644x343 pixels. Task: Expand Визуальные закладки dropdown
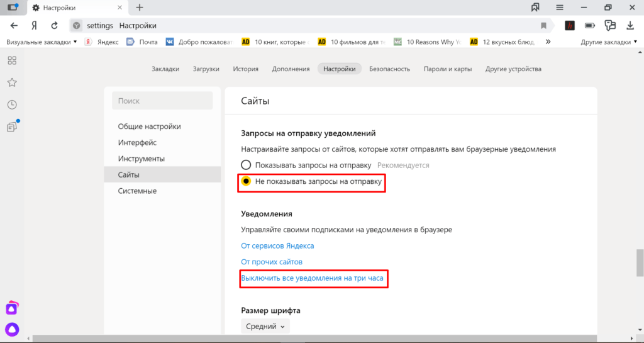[x=42, y=42]
